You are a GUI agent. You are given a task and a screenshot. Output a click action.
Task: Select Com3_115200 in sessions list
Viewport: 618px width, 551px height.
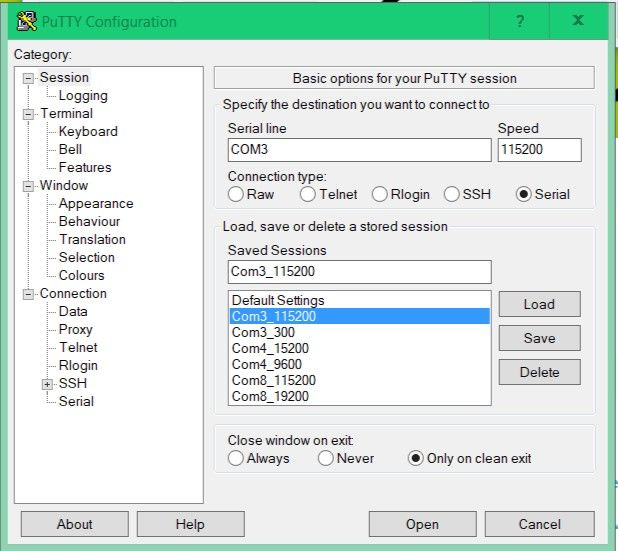pyautogui.click(x=359, y=316)
